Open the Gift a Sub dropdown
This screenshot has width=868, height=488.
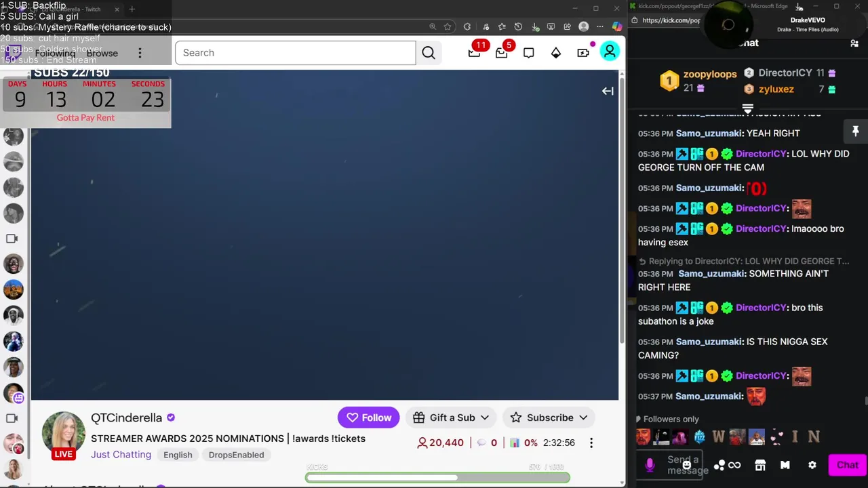click(x=451, y=418)
